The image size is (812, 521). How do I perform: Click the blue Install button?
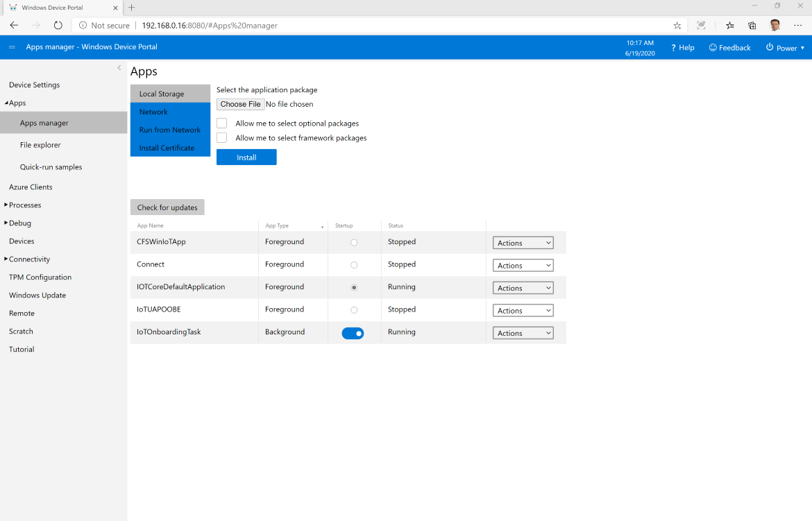pos(246,157)
